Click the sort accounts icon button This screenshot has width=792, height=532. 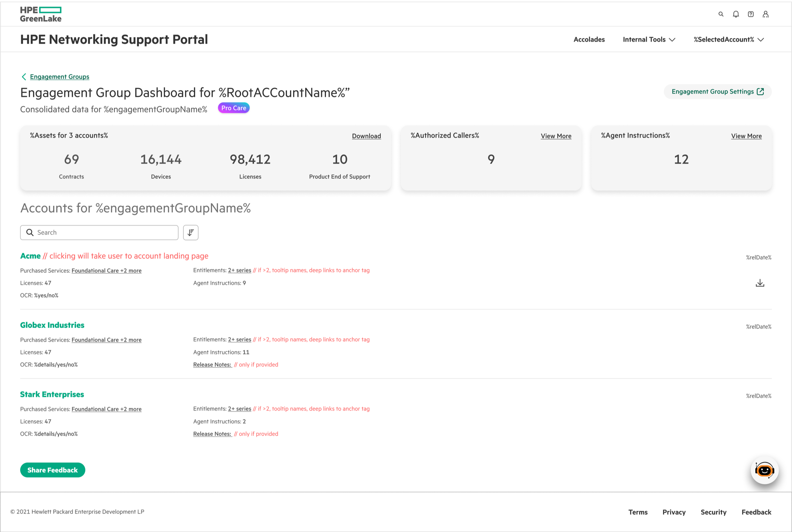pos(191,232)
